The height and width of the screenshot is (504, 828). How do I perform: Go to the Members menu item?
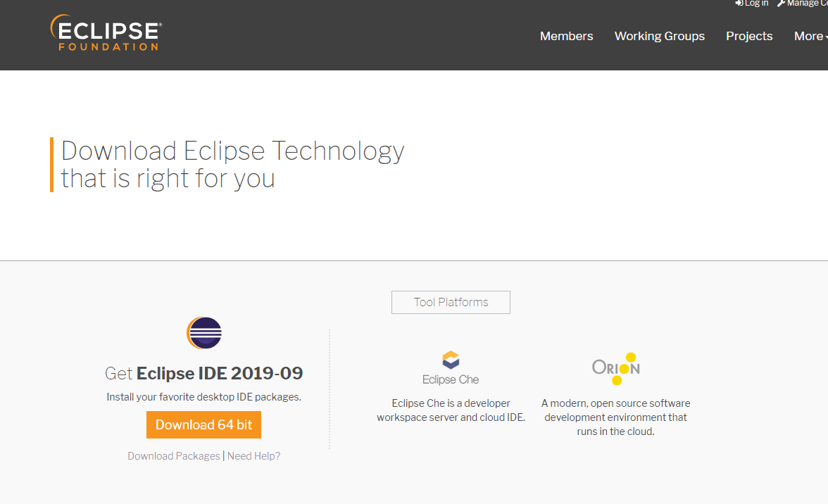(566, 36)
